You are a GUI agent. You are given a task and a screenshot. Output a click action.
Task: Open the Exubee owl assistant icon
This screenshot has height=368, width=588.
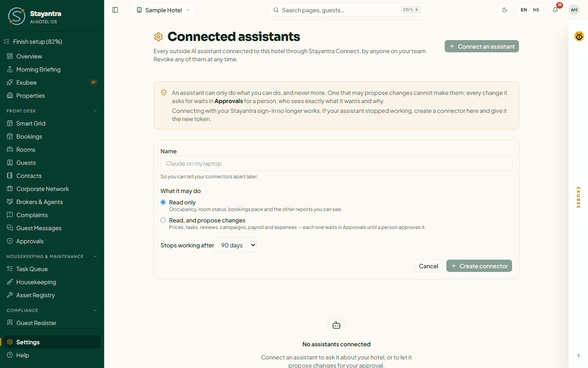point(579,36)
